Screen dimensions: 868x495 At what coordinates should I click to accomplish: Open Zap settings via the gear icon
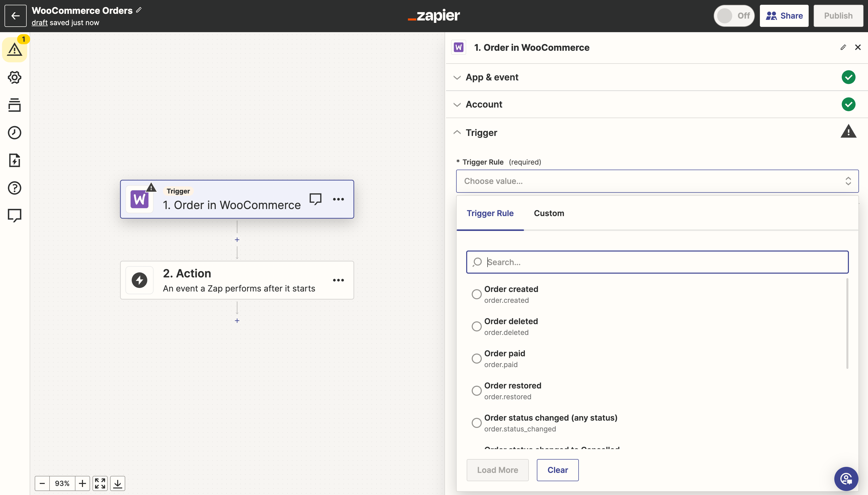coord(14,77)
